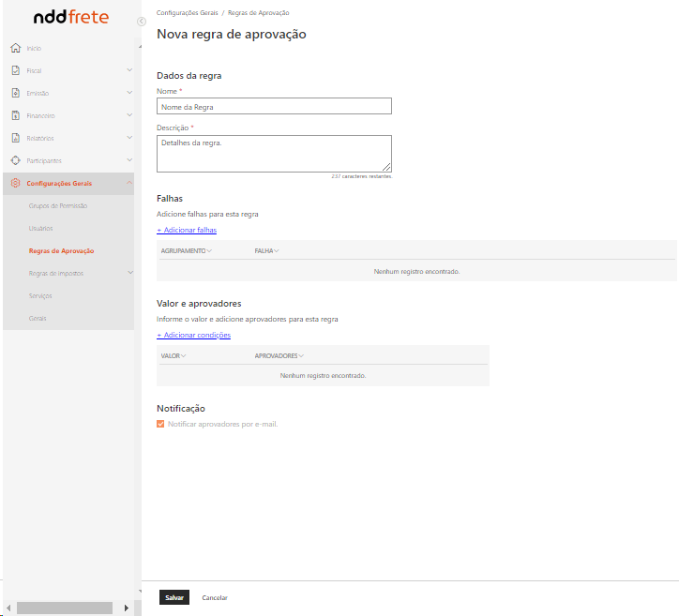Click the nddfrete logo
The image size is (679, 616).
[71, 17]
